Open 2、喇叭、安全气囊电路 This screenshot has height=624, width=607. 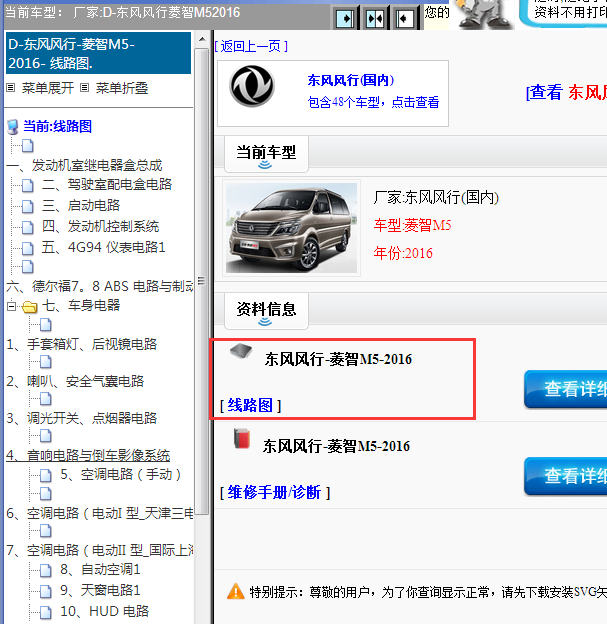coord(75,381)
